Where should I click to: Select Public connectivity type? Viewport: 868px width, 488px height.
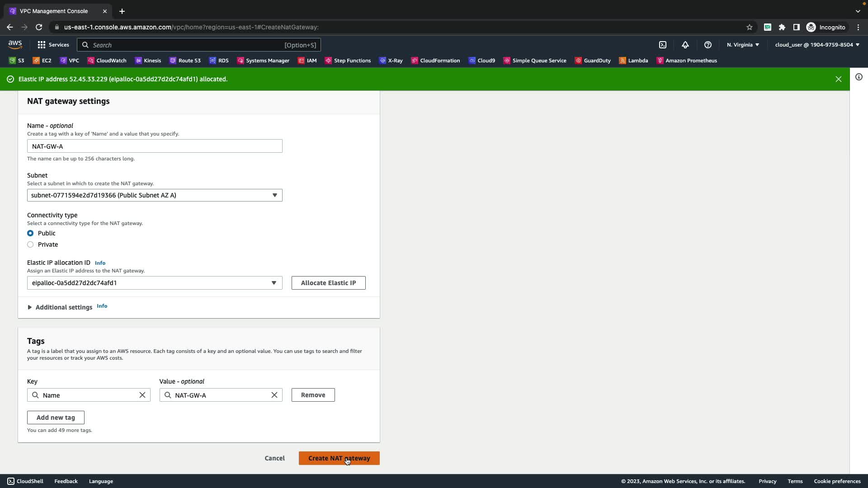(x=30, y=233)
